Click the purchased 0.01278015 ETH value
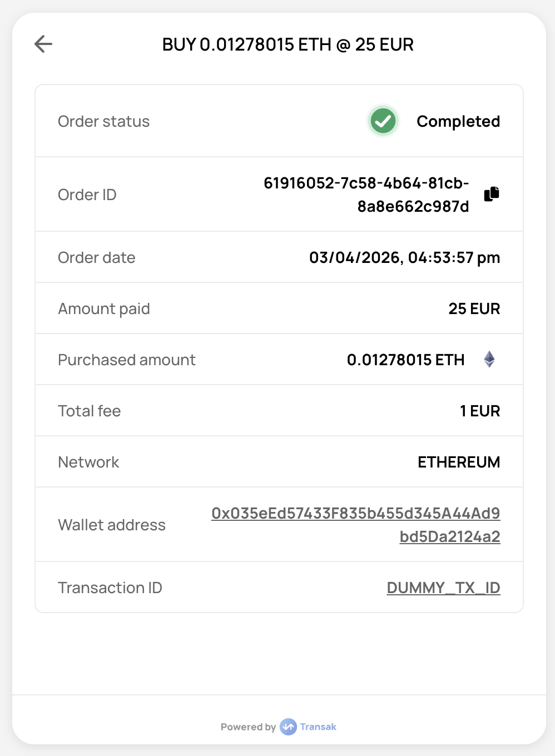 405,360
